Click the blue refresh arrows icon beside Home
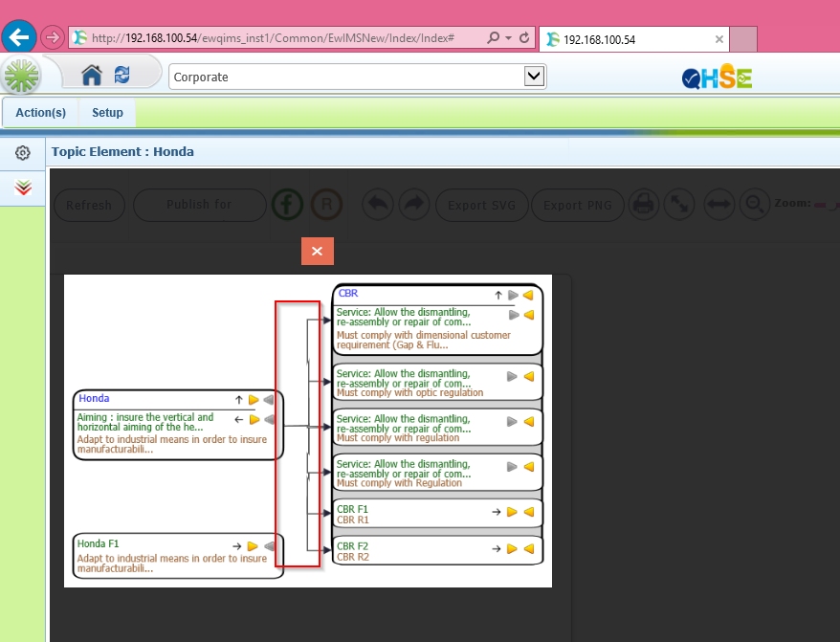This screenshot has width=840, height=642. [x=122, y=75]
